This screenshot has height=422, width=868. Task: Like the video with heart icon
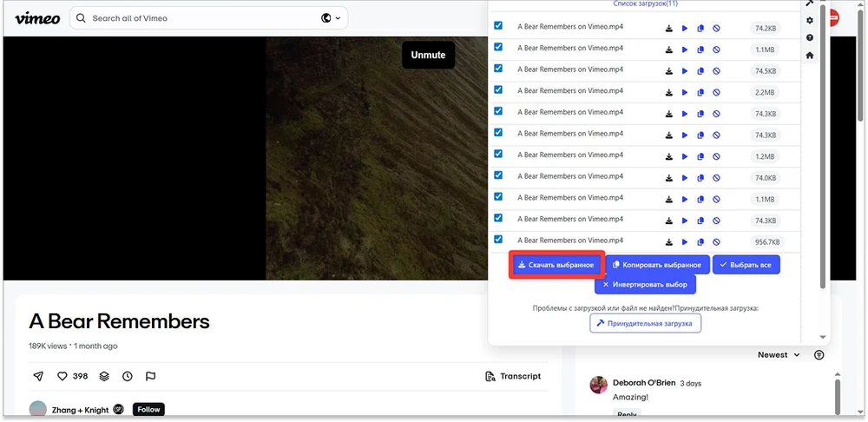(62, 376)
